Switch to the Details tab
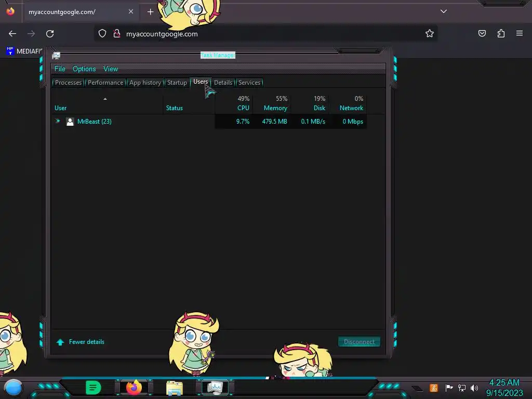Screen dimensions: 532x399 pyautogui.click(x=223, y=83)
